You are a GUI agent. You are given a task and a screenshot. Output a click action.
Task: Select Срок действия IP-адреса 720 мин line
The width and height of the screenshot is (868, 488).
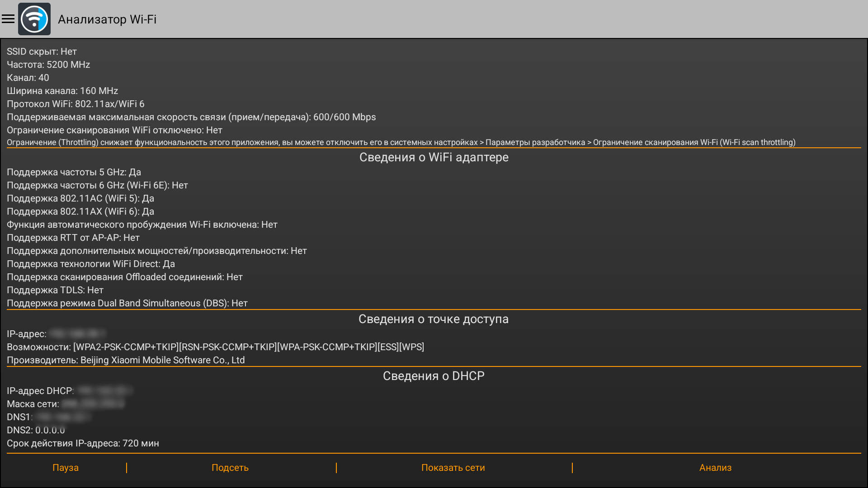[83, 443]
